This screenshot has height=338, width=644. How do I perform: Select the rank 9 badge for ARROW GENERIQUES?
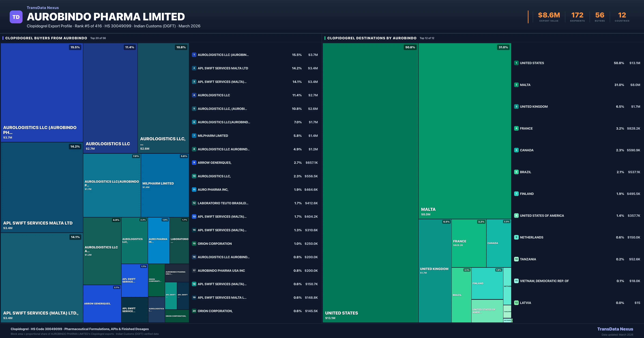pyautogui.click(x=194, y=163)
